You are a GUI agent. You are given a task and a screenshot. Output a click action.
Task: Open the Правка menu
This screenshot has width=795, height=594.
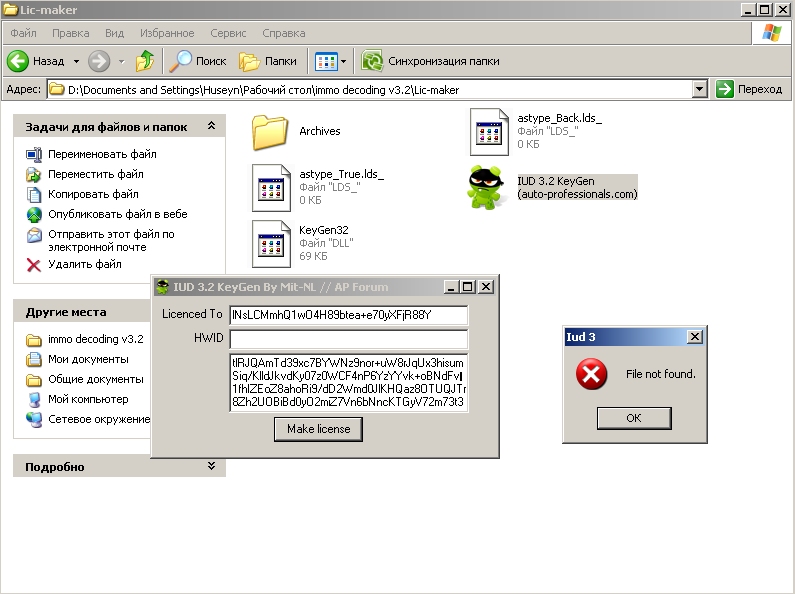(x=70, y=33)
